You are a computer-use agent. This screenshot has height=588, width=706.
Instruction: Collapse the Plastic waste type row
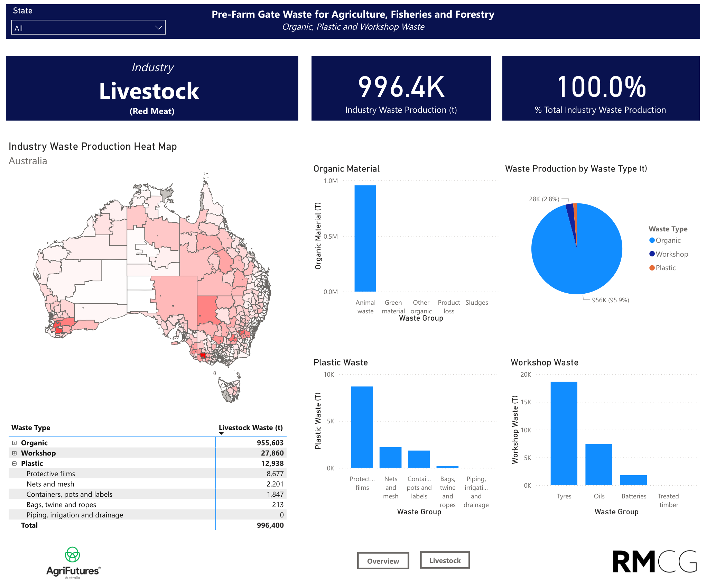click(x=14, y=463)
